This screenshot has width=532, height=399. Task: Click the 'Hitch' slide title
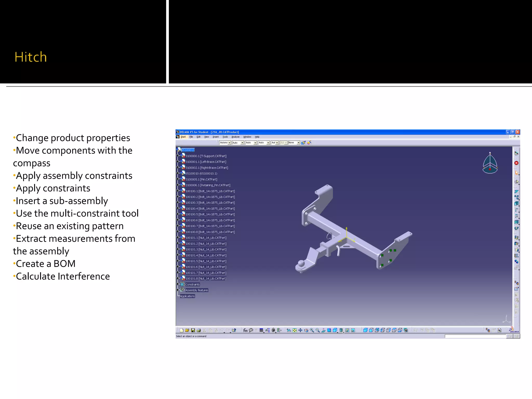click(31, 57)
